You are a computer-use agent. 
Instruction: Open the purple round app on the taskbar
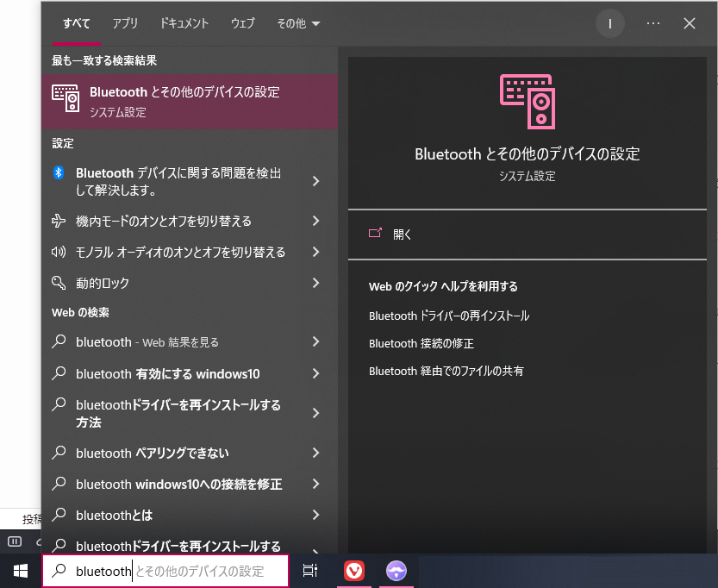coord(396,571)
